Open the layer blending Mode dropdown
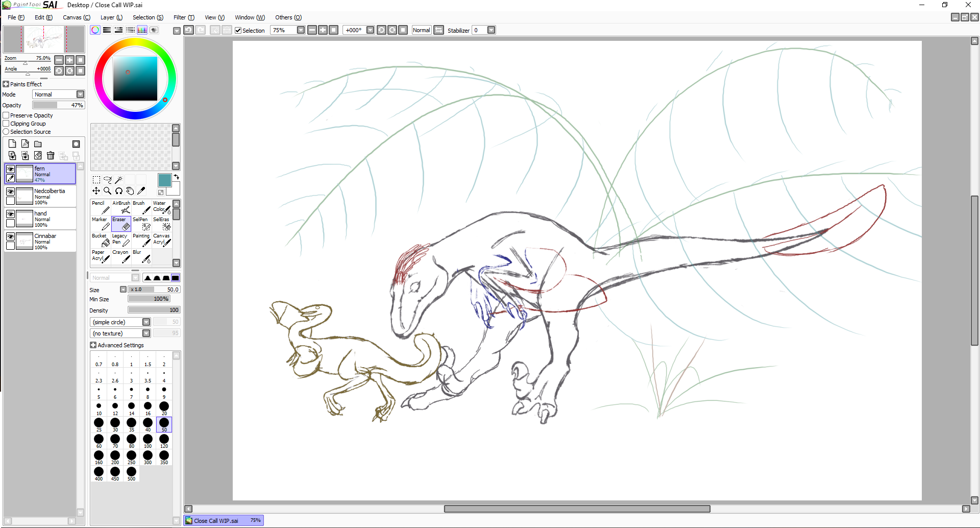 (x=80, y=94)
